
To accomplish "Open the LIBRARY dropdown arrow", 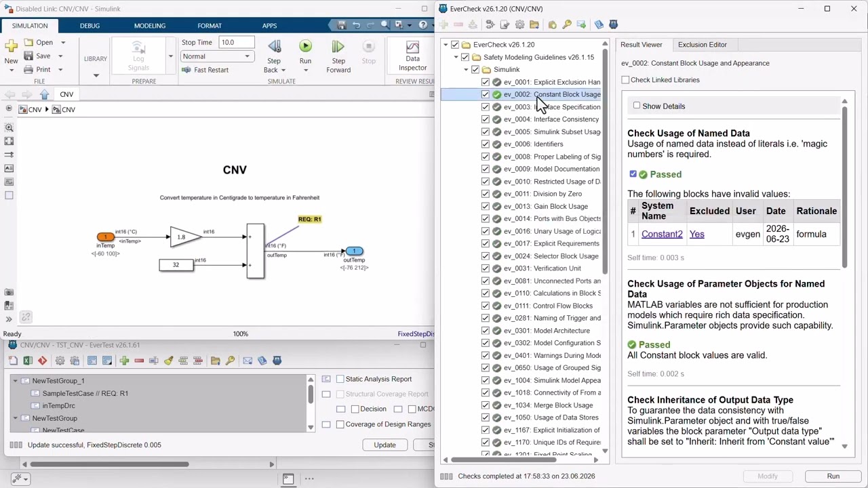I will [x=96, y=75].
